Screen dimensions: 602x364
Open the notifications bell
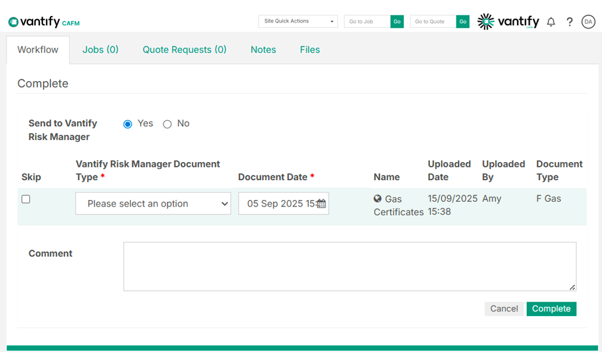click(x=551, y=22)
